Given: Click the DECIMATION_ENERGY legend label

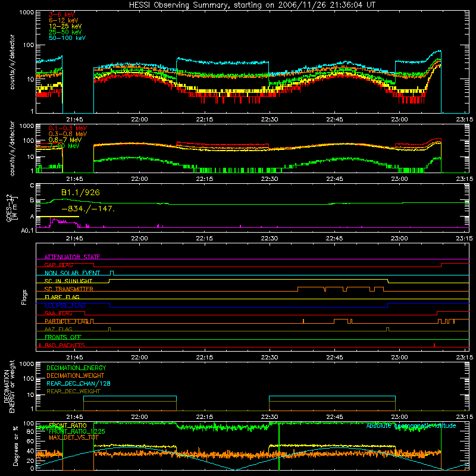Looking at the screenshot, I should point(76,368).
